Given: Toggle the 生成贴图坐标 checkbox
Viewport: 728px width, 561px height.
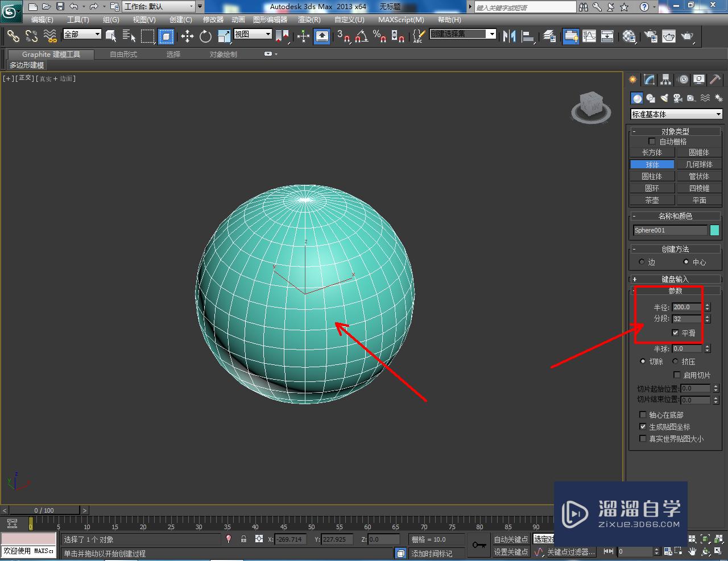Looking at the screenshot, I should (643, 427).
